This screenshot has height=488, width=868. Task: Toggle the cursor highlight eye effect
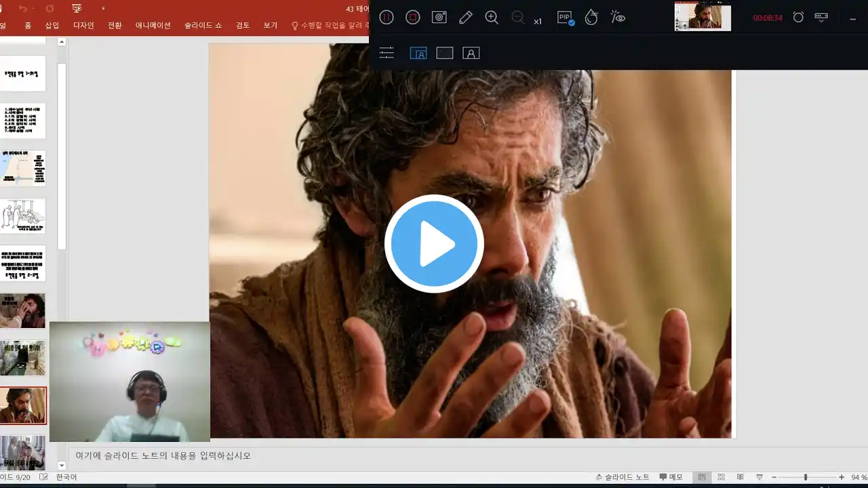[618, 18]
